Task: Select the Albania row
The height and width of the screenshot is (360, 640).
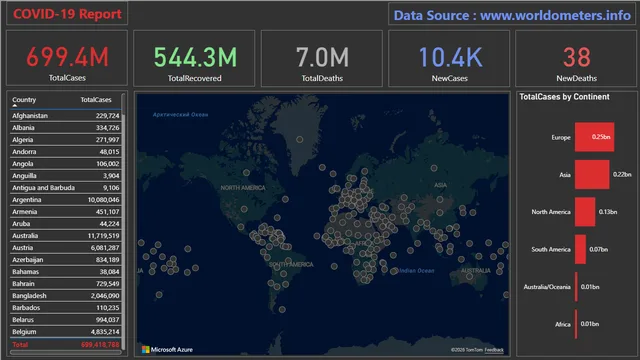Action: (66, 128)
